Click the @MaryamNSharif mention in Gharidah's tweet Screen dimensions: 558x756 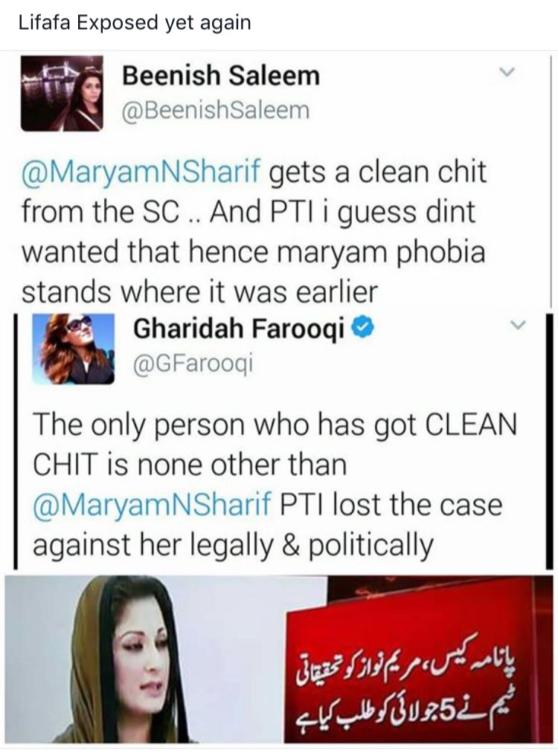[153, 505]
